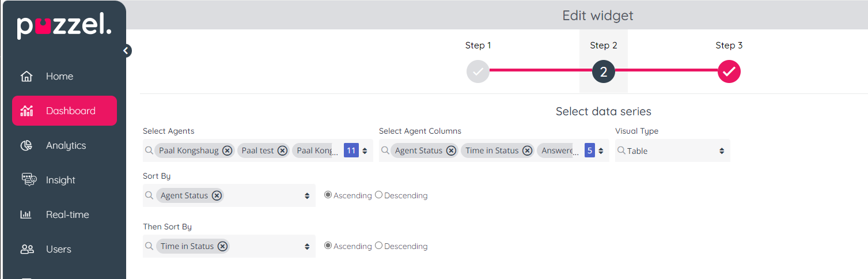Remove Paal test from selected agents
The width and height of the screenshot is (868, 279).
point(282,150)
